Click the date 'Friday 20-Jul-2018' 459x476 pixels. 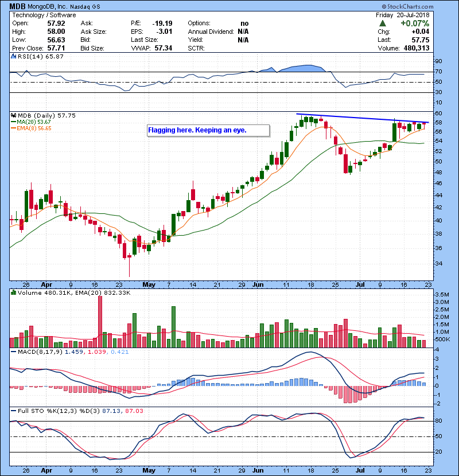click(403, 15)
